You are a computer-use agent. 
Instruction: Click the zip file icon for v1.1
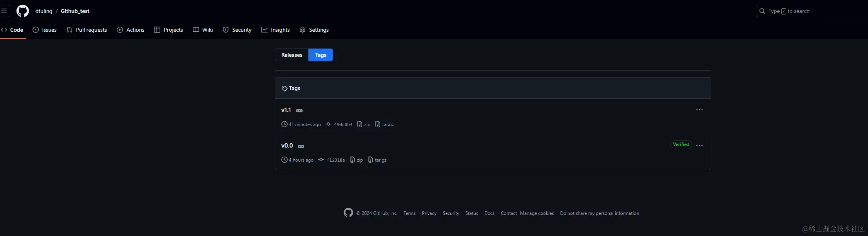(x=360, y=124)
